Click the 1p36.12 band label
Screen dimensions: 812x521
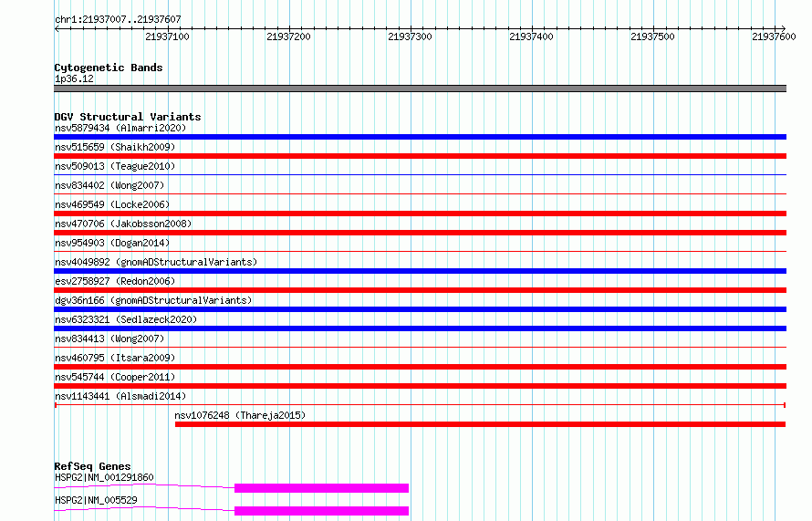click(x=74, y=78)
